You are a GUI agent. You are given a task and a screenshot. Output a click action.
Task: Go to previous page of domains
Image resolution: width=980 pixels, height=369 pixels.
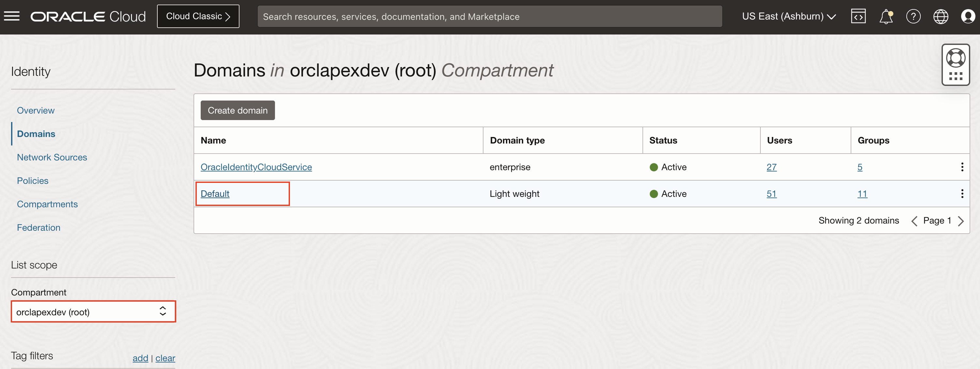pyautogui.click(x=914, y=221)
